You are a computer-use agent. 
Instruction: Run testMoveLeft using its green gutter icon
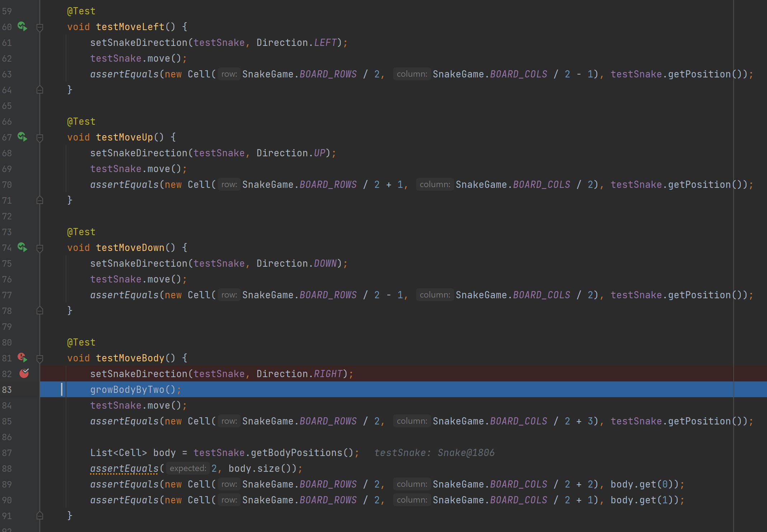[x=22, y=27]
